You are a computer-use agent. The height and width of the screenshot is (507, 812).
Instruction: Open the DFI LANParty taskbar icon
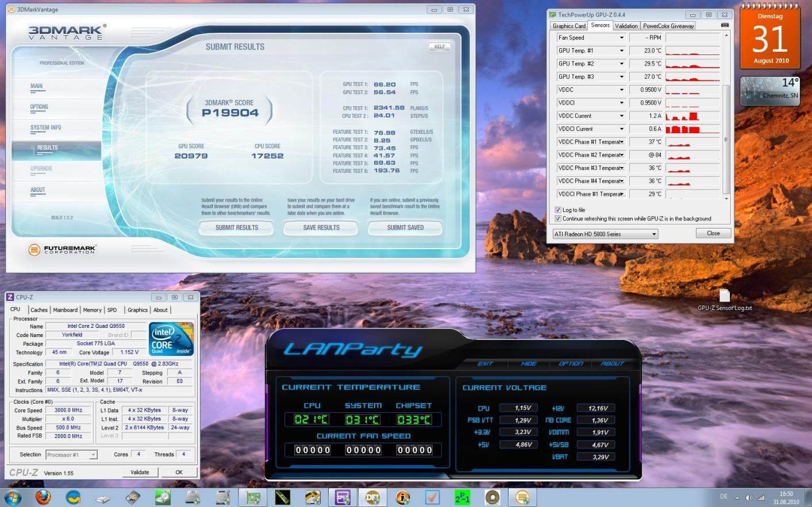click(x=373, y=497)
